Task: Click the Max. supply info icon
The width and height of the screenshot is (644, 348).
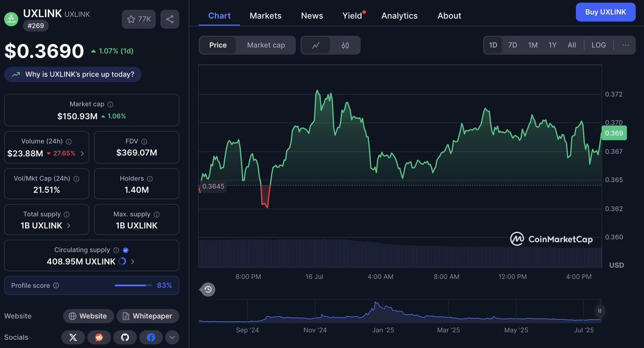Action: [156, 214]
